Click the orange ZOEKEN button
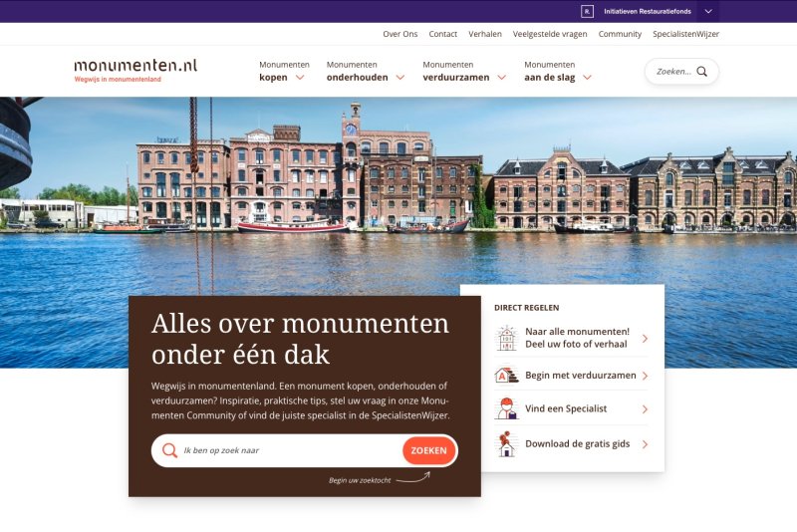Viewport: 797px width, 532px height. [x=429, y=450]
